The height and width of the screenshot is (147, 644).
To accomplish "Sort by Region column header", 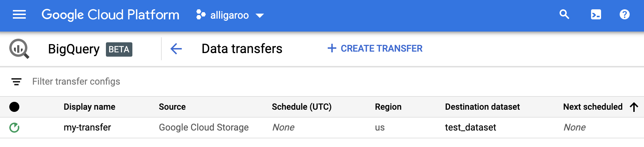I will pos(388,107).
